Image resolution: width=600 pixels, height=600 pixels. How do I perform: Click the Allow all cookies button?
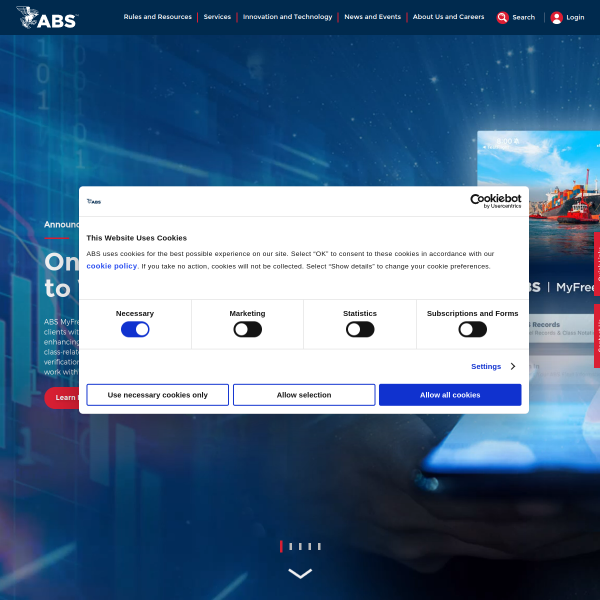pyautogui.click(x=450, y=395)
